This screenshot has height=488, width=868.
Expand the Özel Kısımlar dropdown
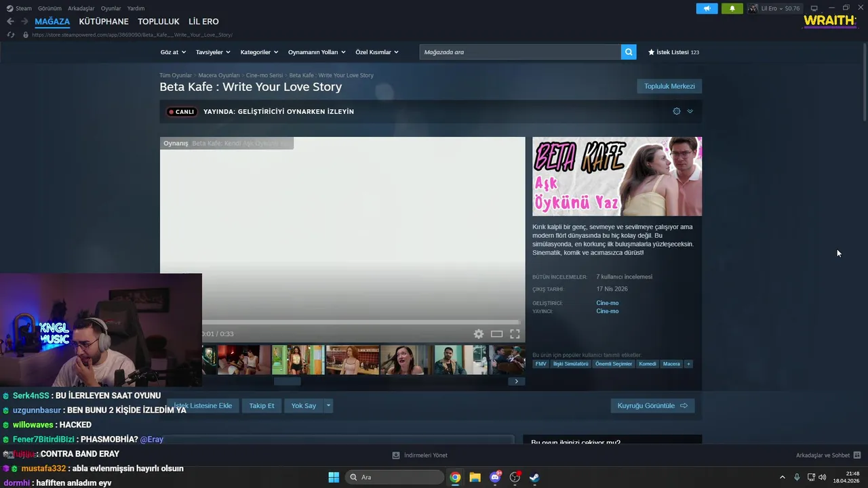377,52
